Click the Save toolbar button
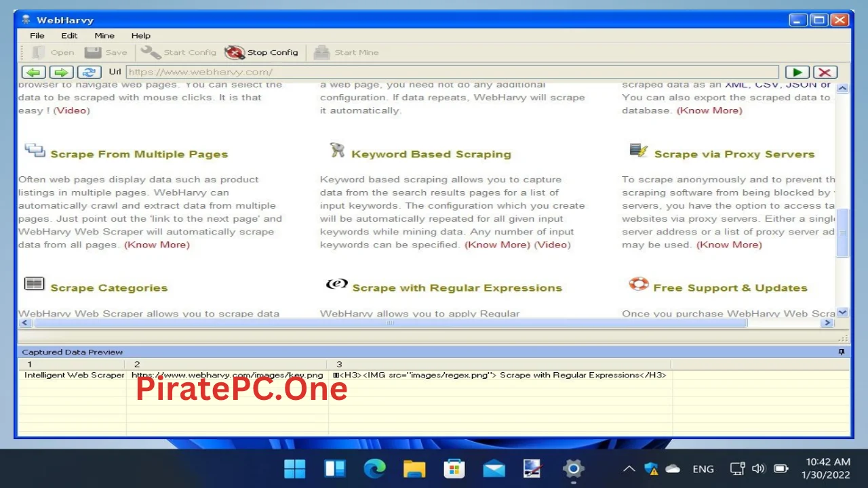868x488 pixels. pyautogui.click(x=106, y=52)
